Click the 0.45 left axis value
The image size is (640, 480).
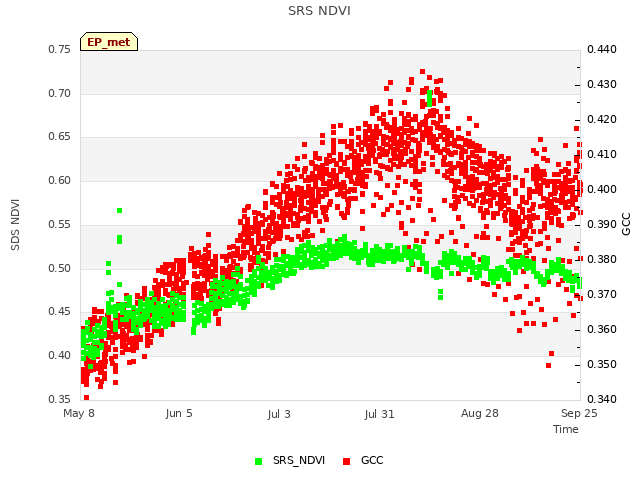[x=60, y=312]
